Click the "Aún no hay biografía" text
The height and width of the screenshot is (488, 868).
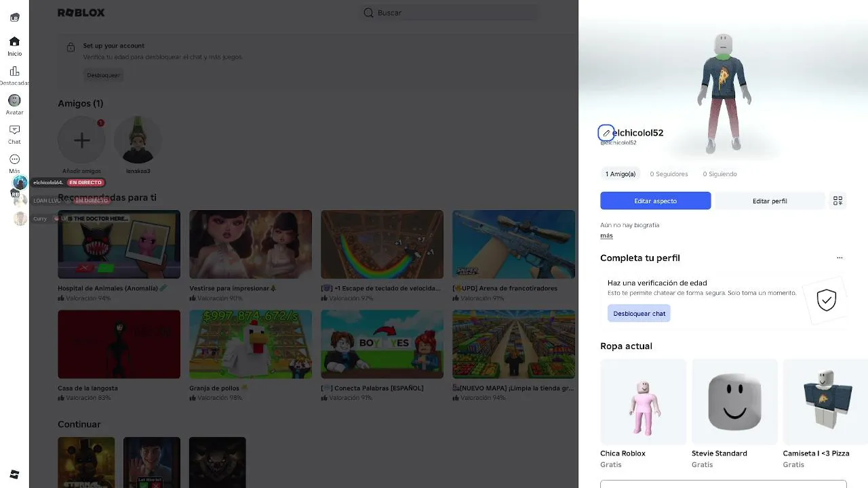coord(629,225)
